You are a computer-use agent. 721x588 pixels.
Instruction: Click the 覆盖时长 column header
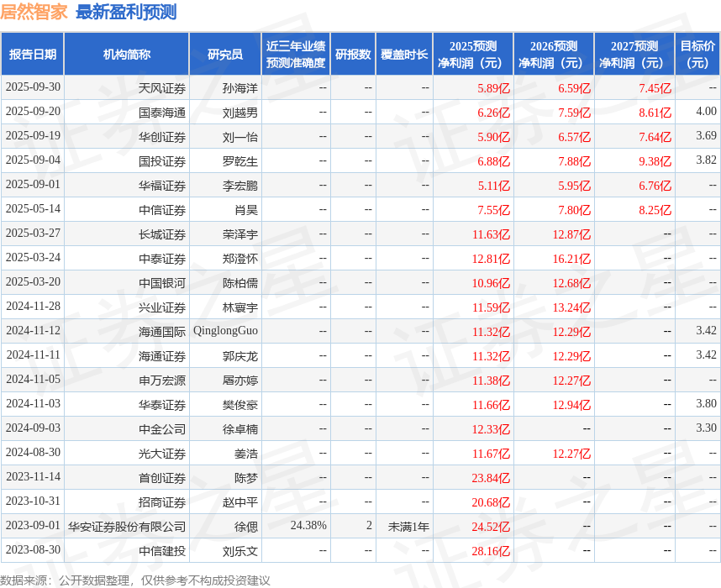(404, 55)
